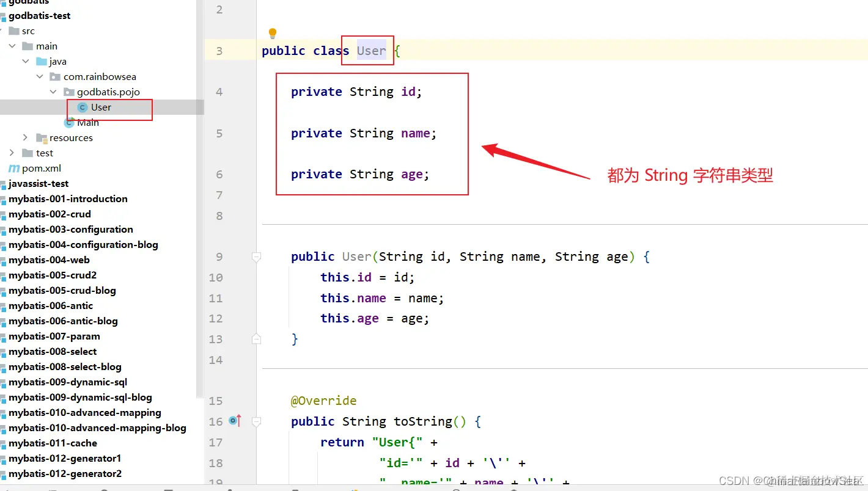This screenshot has height=491, width=868.
Task: Collapse com.rainbowsea package node
Action: (40, 76)
